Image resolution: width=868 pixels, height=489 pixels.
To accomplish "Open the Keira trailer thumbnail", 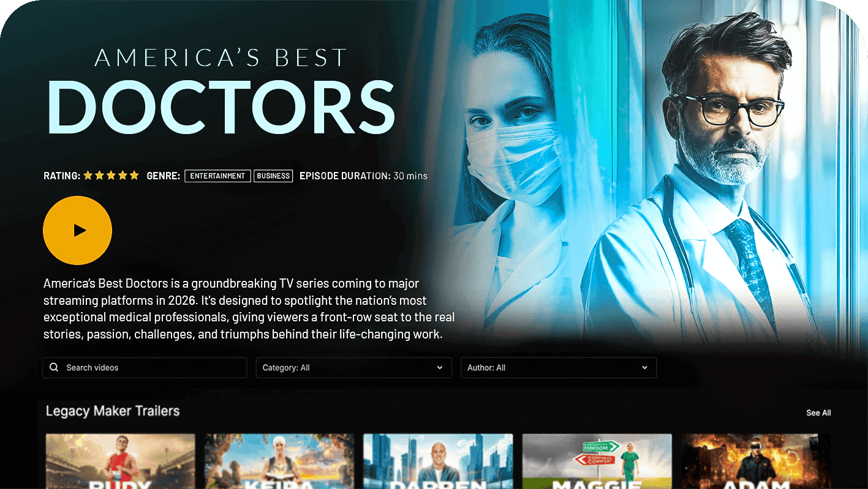I will 279,461.
